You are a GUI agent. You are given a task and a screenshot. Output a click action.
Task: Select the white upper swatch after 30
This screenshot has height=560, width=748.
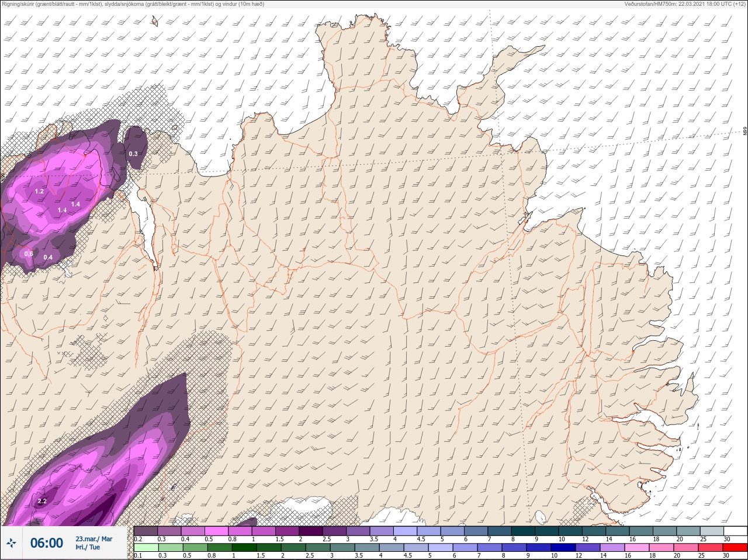(736, 531)
